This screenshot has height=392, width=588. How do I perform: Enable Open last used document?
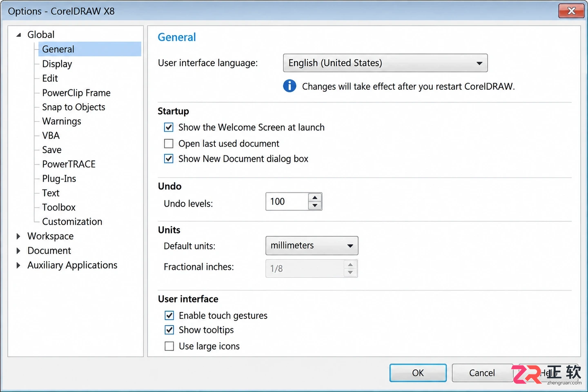(x=169, y=144)
